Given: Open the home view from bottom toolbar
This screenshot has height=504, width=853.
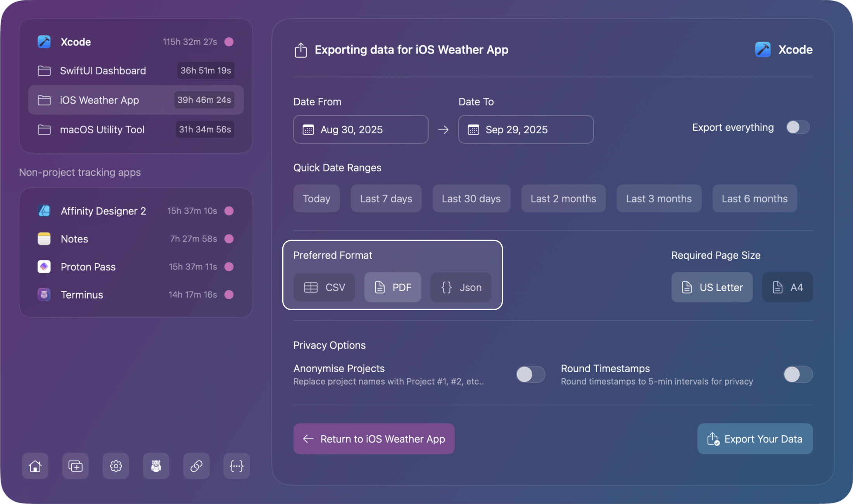Looking at the screenshot, I should point(35,466).
